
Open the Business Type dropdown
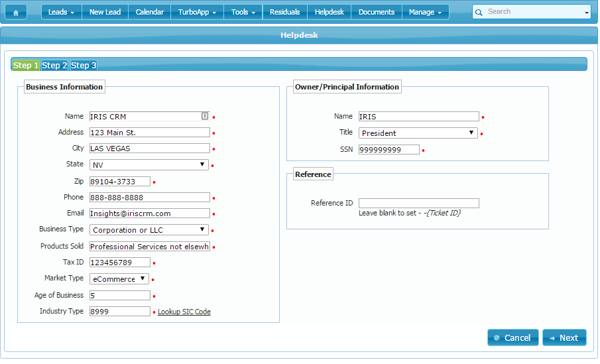click(x=202, y=229)
